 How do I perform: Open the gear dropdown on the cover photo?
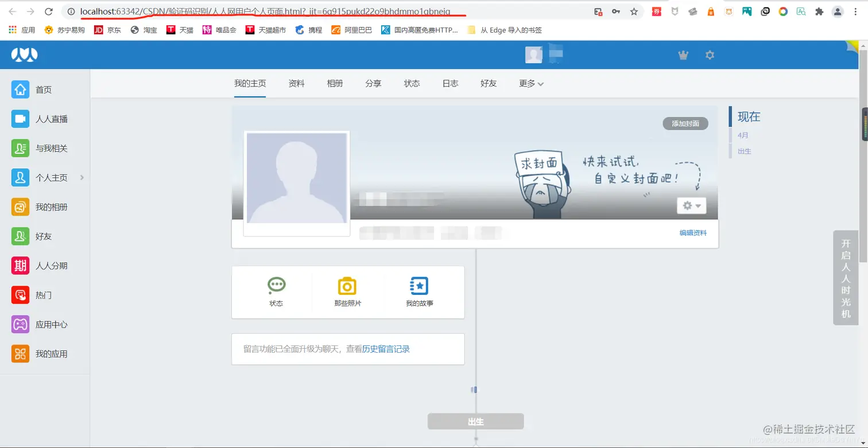[691, 205]
